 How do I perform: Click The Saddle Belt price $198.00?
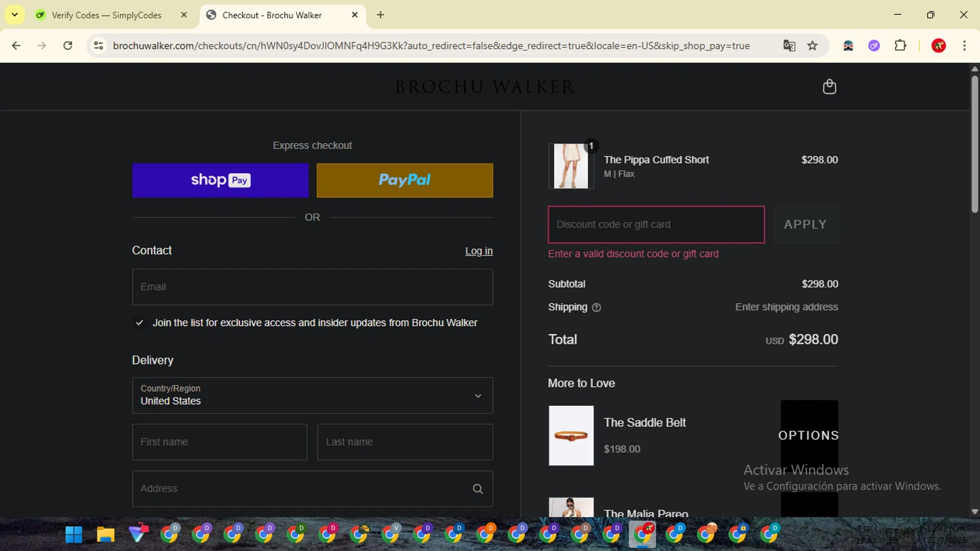tap(622, 449)
